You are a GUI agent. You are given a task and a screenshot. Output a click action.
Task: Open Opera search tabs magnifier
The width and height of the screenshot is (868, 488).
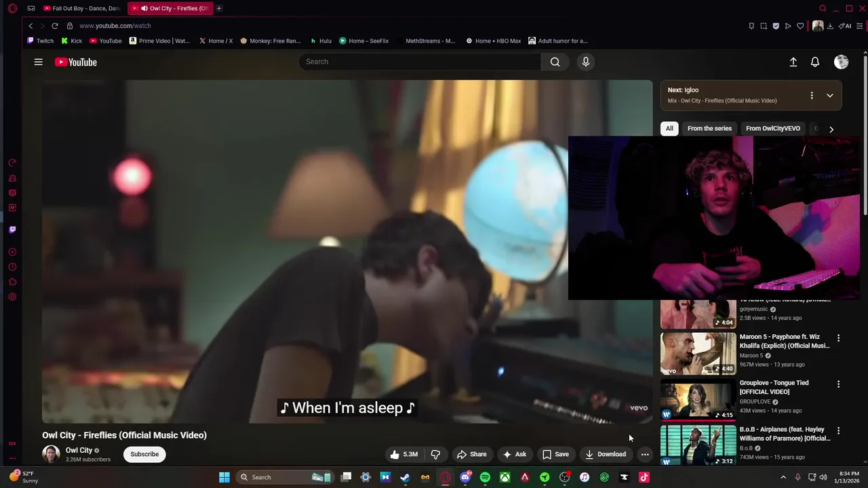[823, 8]
